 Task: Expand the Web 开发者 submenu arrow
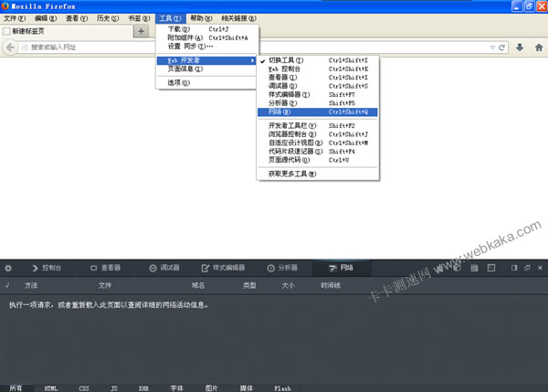pyautogui.click(x=252, y=60)
